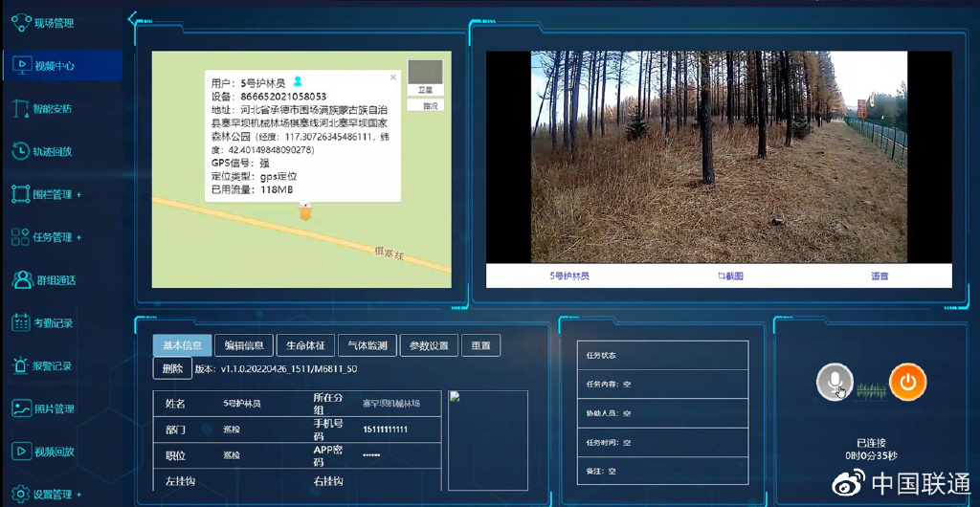Switch map to 卫星 view thumbnail
Viewport: 980px width, 507px height.
tap(425, 77)
